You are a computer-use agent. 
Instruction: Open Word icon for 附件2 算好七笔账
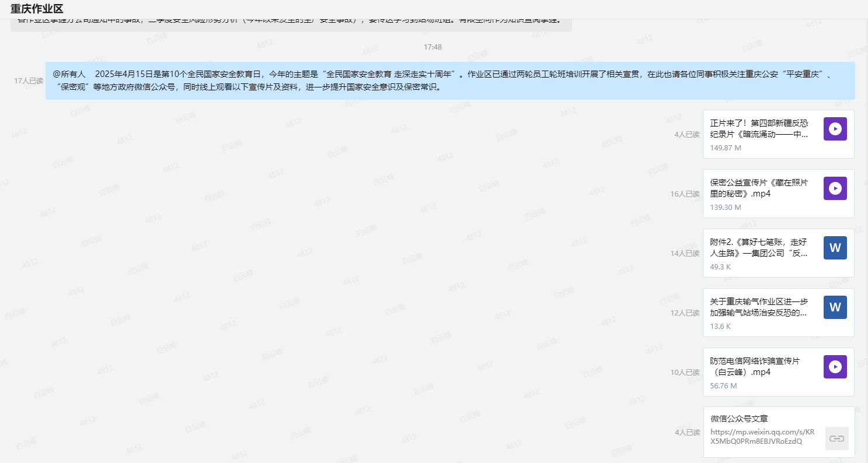click(835, 248)
